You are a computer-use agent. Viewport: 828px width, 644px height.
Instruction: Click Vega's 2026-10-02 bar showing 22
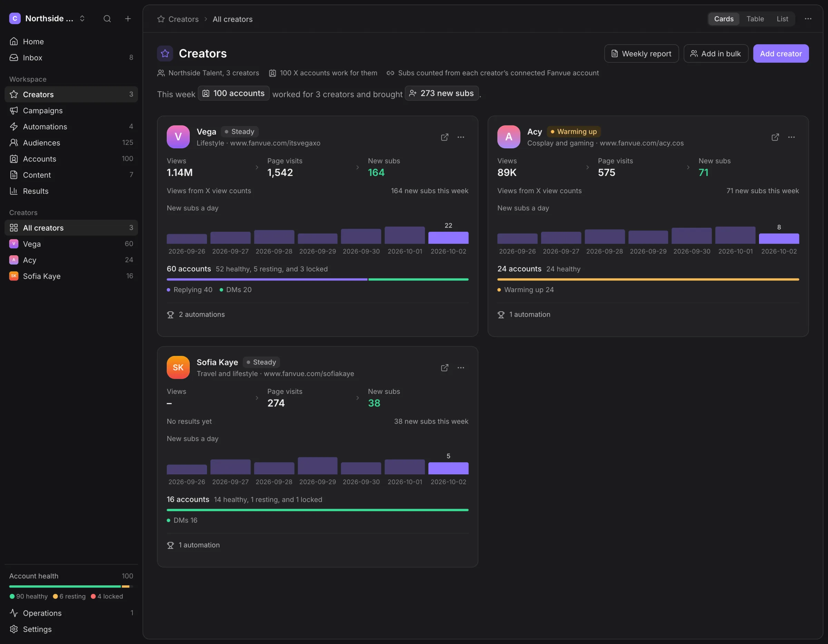[448, 238]
